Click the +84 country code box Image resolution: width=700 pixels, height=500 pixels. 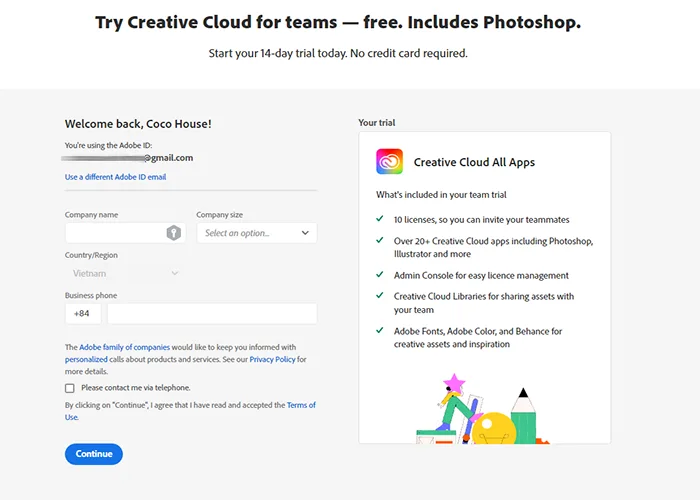coord(83,313)
